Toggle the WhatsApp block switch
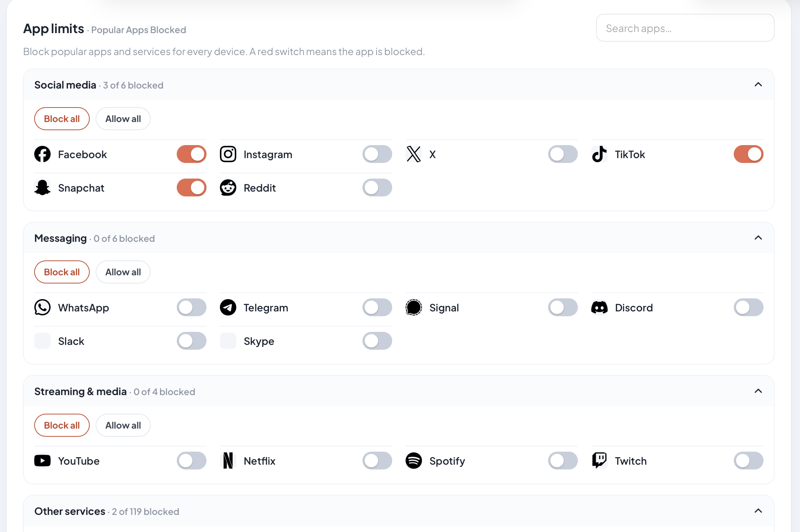Viewport: 800px width, 532px height. (192, 307)
